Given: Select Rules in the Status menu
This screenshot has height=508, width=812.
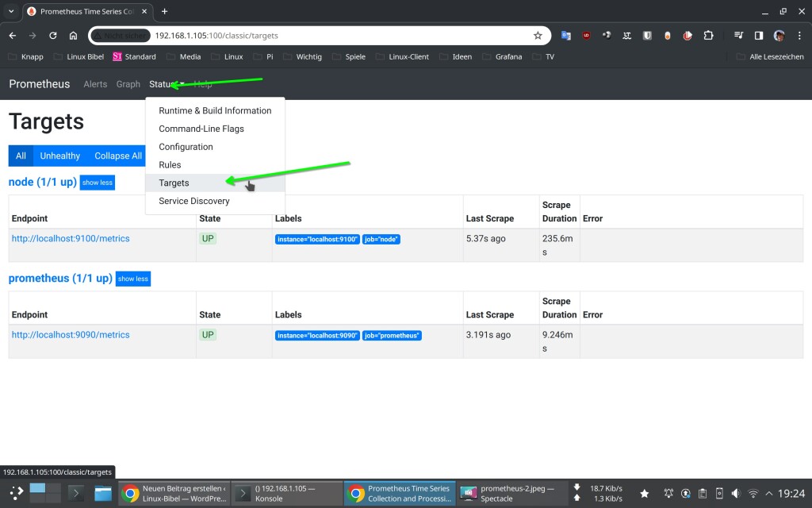Looking at the screenshot, I should click(x=215, y=165).
